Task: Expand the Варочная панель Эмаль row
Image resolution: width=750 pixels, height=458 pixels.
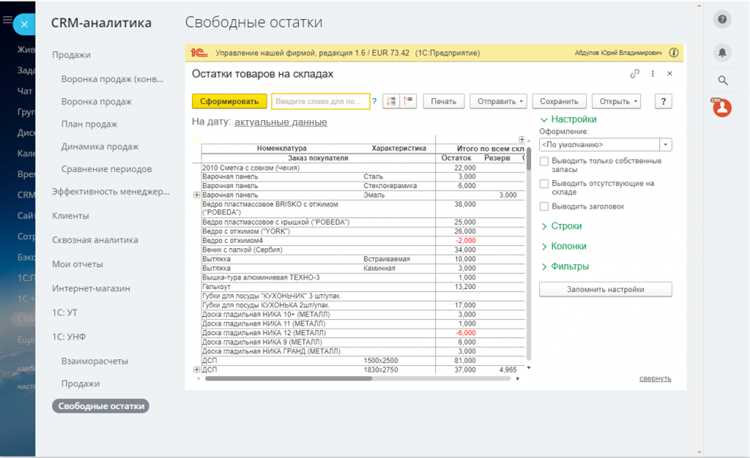Action: click(x=196, y=195)
